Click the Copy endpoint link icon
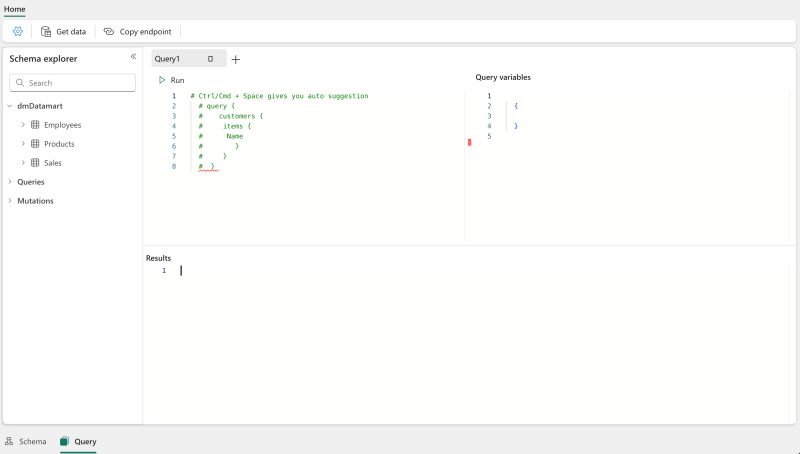The width and height of the screenshot is (800, 454). [109, 32]
